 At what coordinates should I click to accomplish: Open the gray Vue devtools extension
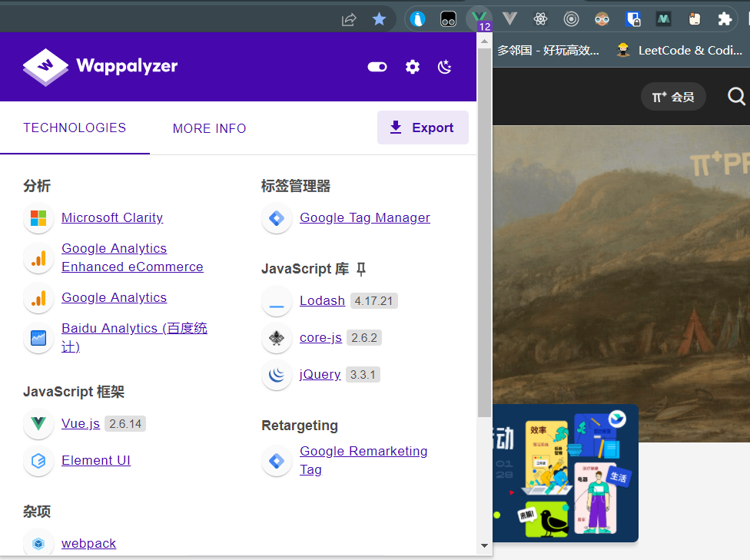tap(510, 19)
